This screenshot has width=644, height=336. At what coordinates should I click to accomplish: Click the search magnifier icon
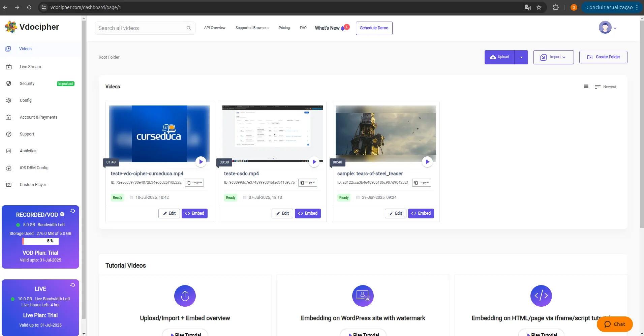click(189, 28)
